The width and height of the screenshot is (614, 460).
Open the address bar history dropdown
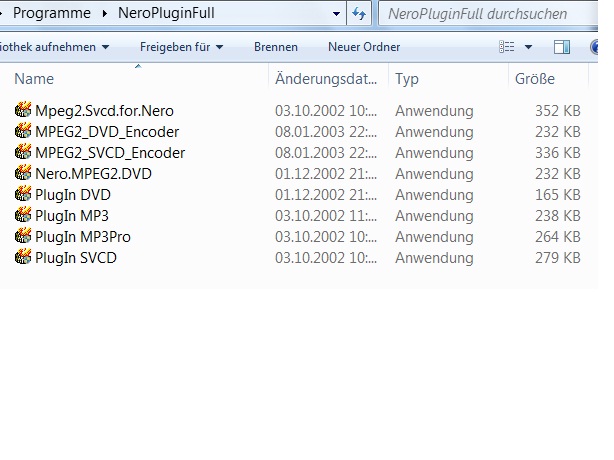[336, 14]
